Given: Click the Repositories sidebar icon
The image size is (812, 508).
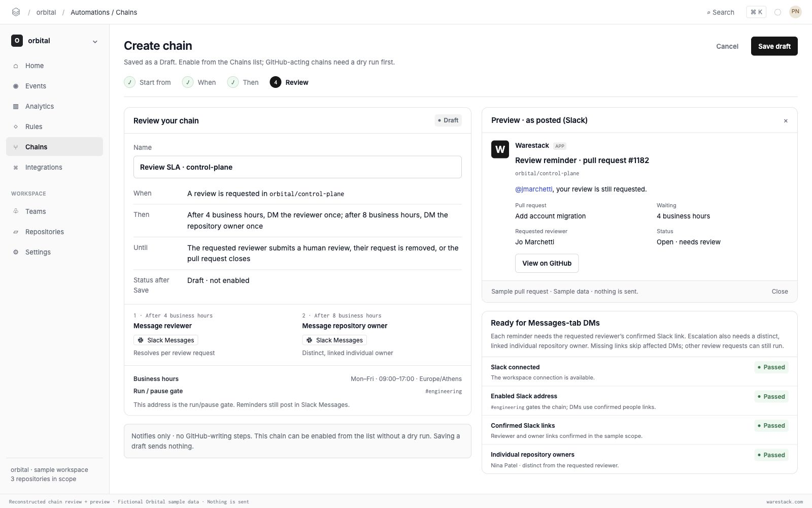Looking at the screenshot, I should [x=16, y=232].
